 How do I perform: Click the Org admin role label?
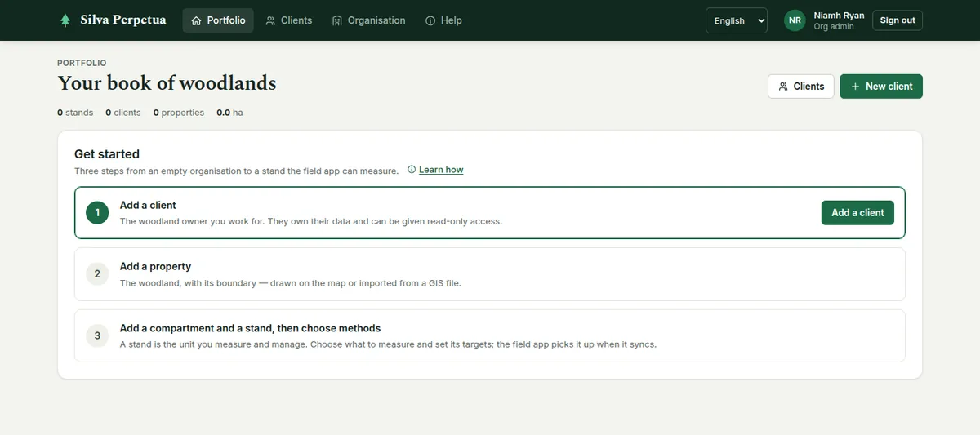point(834,26)
